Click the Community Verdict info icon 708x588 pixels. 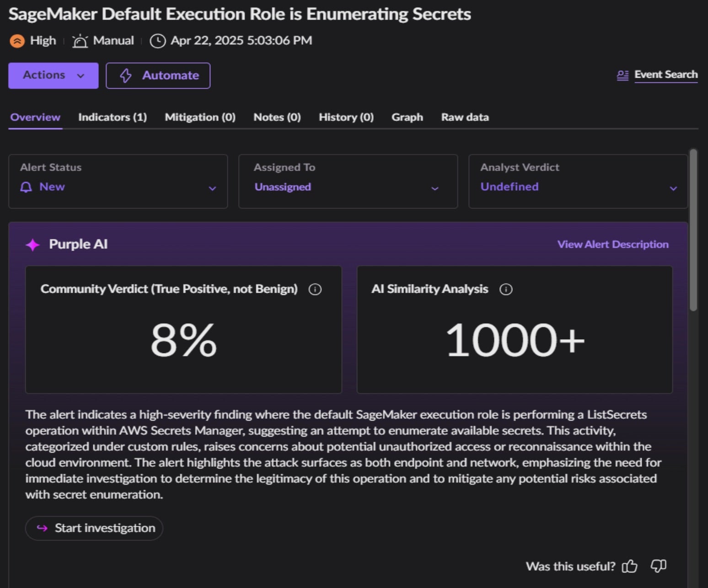315,289
